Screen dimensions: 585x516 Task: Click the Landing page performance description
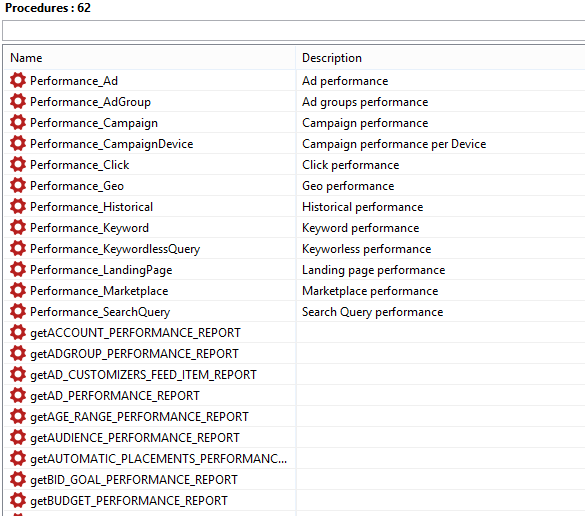click(373, 270)
